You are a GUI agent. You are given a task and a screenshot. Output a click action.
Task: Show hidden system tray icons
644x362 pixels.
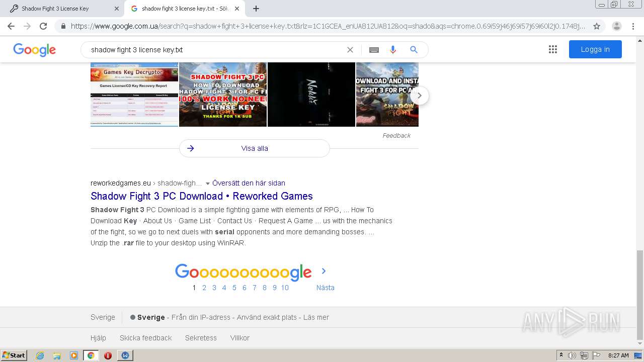click(x=561, y=355)
